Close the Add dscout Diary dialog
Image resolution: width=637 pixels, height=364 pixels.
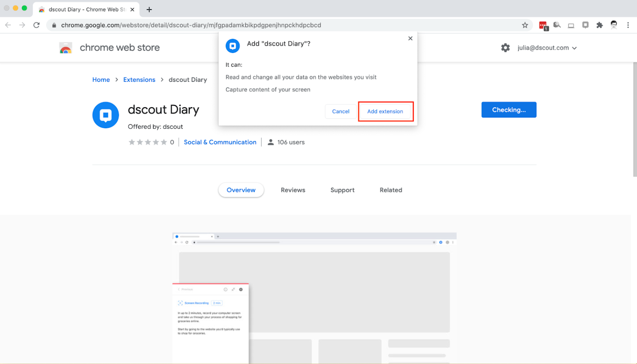[410, 38]
